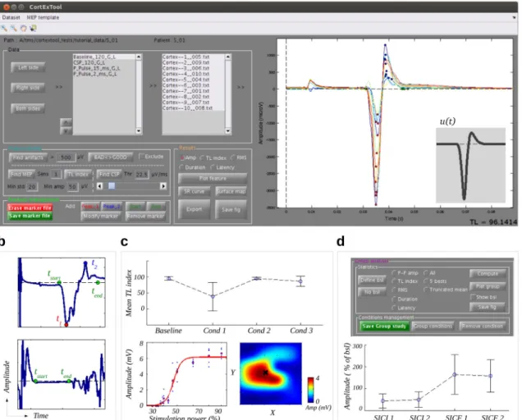522x420 pixels.
Task: Add a Peak_2 marker
Action: coord(112,207)
